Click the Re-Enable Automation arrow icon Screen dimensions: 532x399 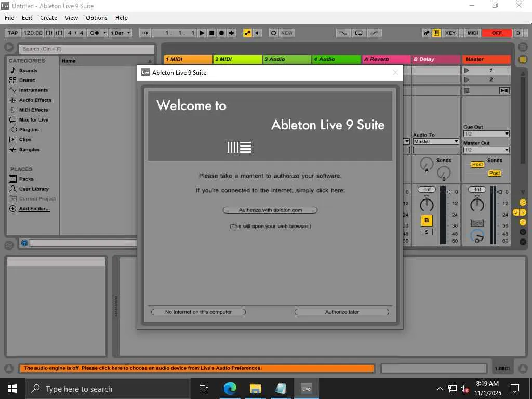258,33
